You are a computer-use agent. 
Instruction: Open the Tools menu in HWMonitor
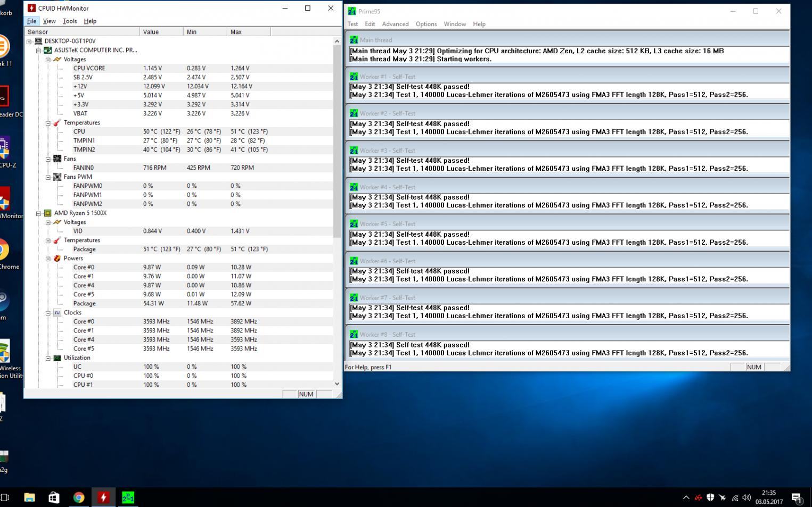click(x=70, y=21)
